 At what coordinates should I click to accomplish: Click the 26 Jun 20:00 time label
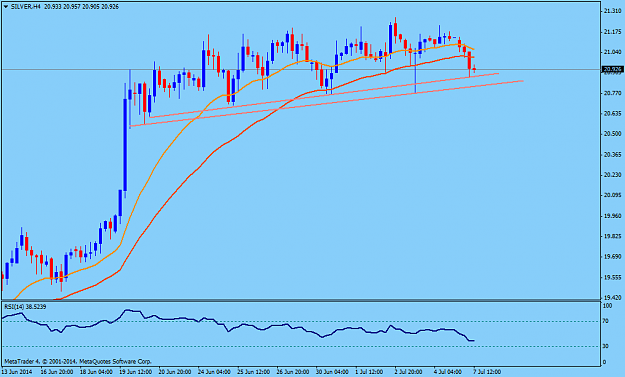293,372
